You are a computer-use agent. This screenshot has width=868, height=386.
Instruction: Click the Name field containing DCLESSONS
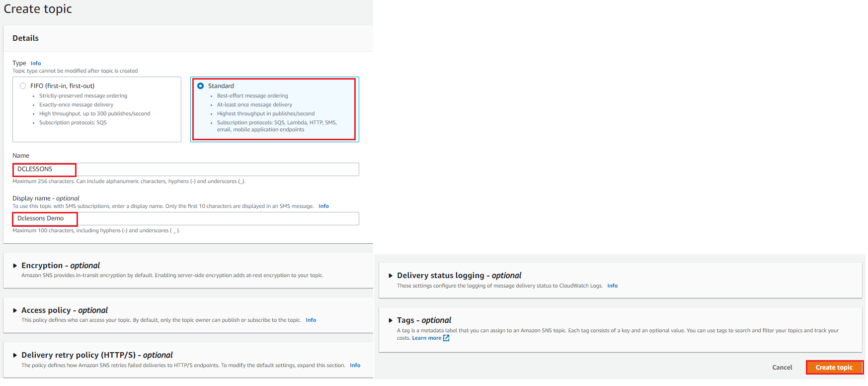(x=185, y=170)
